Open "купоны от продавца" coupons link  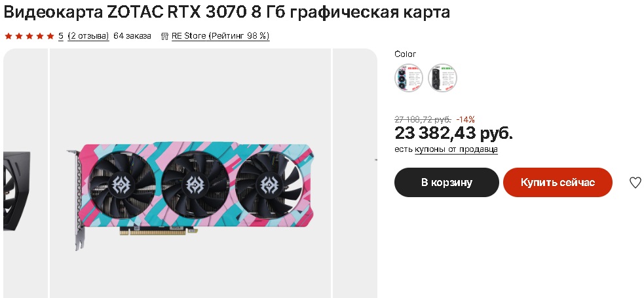pos(457,149)
